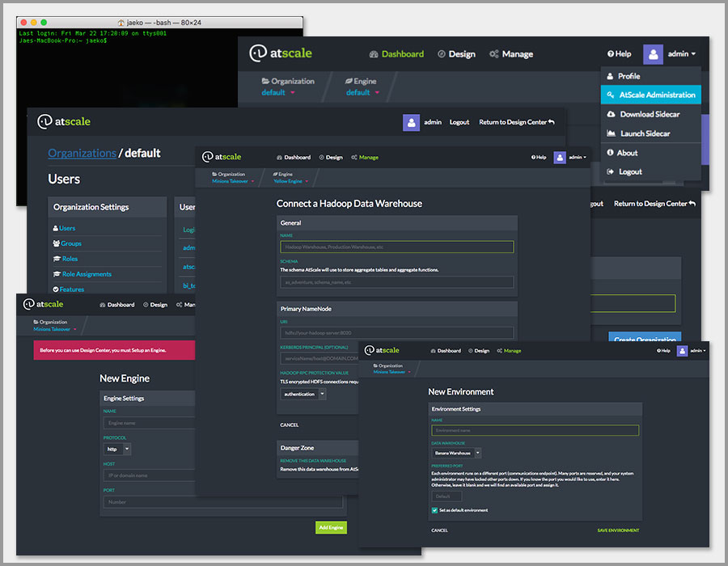Click SAVE ENVIRONMENT in New Environment form

(x=618, y=530)
